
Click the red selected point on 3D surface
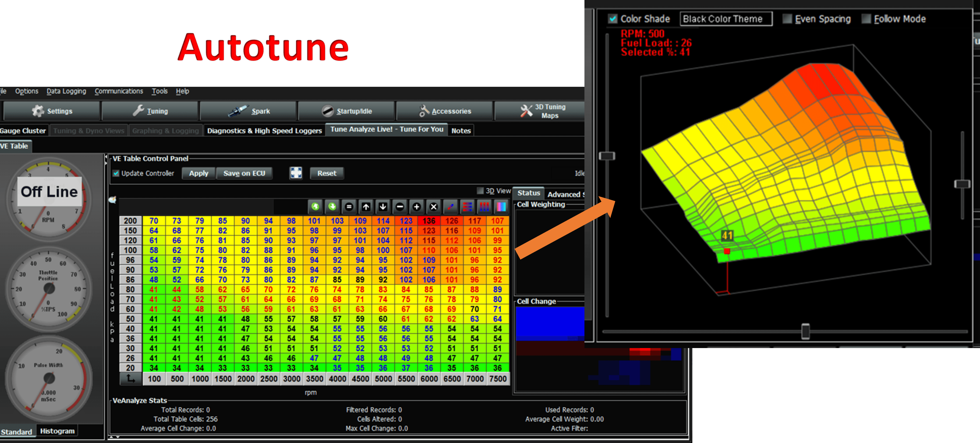[x=727, y=251]
